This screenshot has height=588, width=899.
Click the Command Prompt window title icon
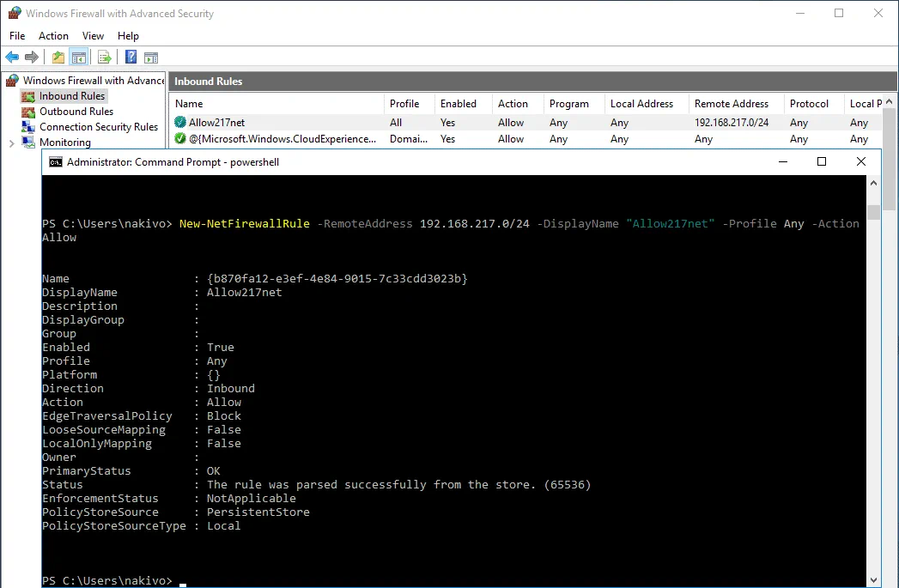55,161
